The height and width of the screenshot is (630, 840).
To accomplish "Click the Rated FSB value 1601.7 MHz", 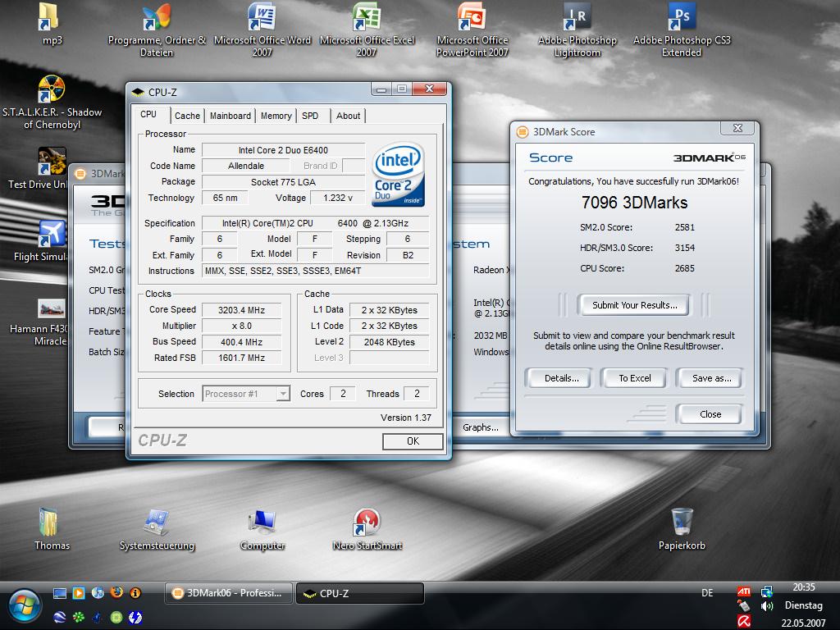I will click(x=242, y=358).
